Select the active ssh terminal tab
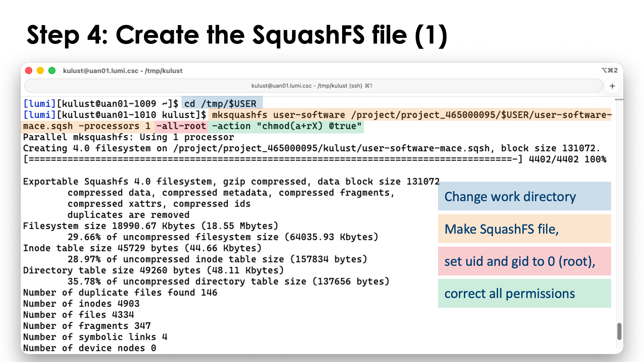 [312, 86]
